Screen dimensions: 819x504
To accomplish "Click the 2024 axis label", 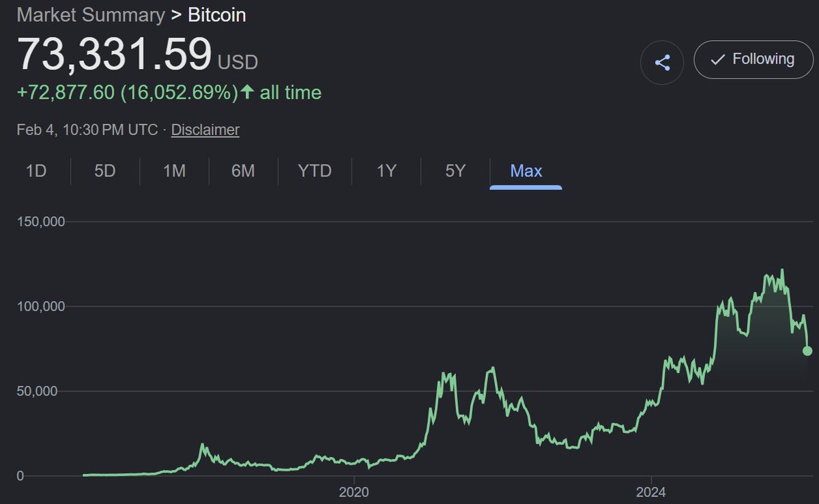I will point(650,492).
